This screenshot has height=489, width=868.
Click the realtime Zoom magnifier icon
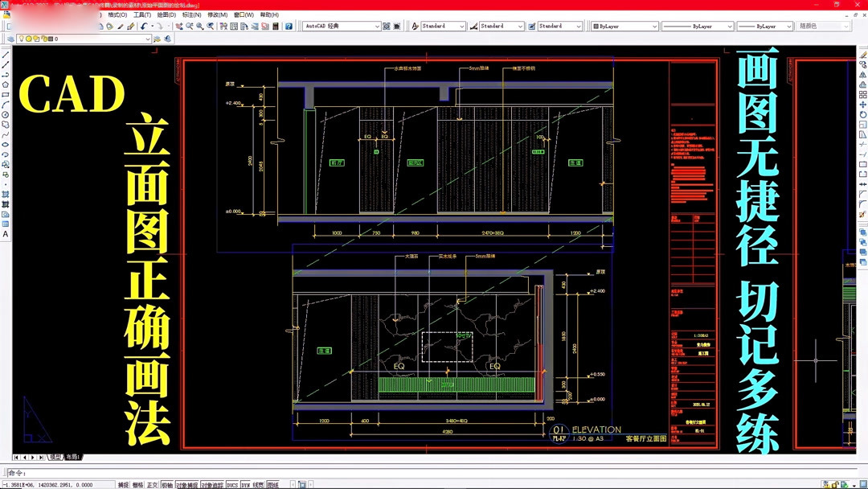point(190,26)
